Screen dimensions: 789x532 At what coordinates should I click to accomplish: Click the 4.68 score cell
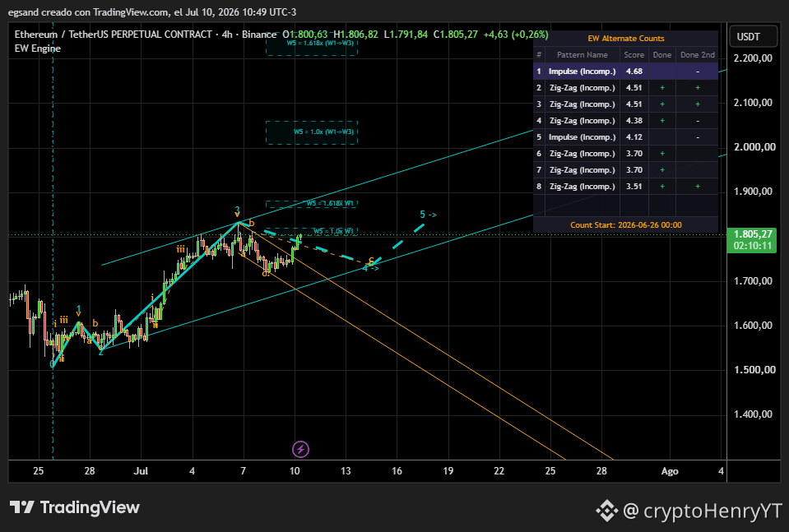[x=634, y=72]
